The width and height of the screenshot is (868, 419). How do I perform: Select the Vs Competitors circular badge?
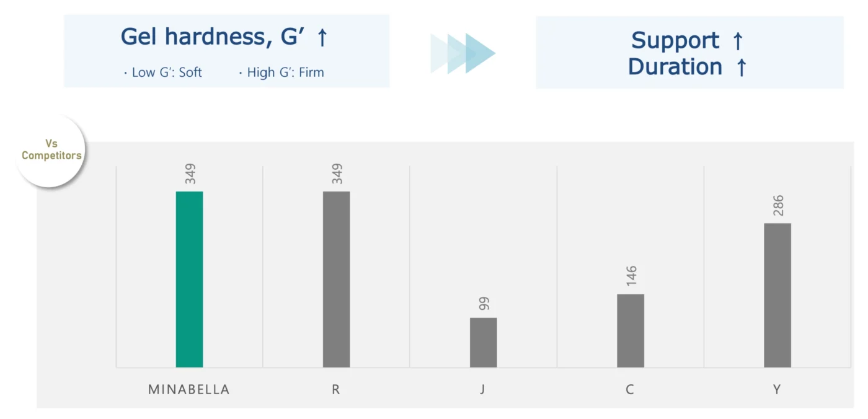(51, 150)
